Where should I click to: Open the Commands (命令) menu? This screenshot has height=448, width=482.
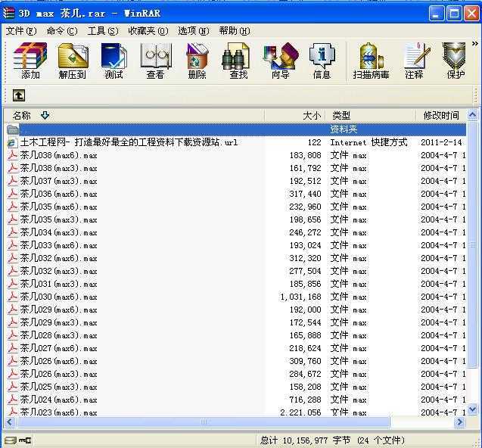click(62, 31)
